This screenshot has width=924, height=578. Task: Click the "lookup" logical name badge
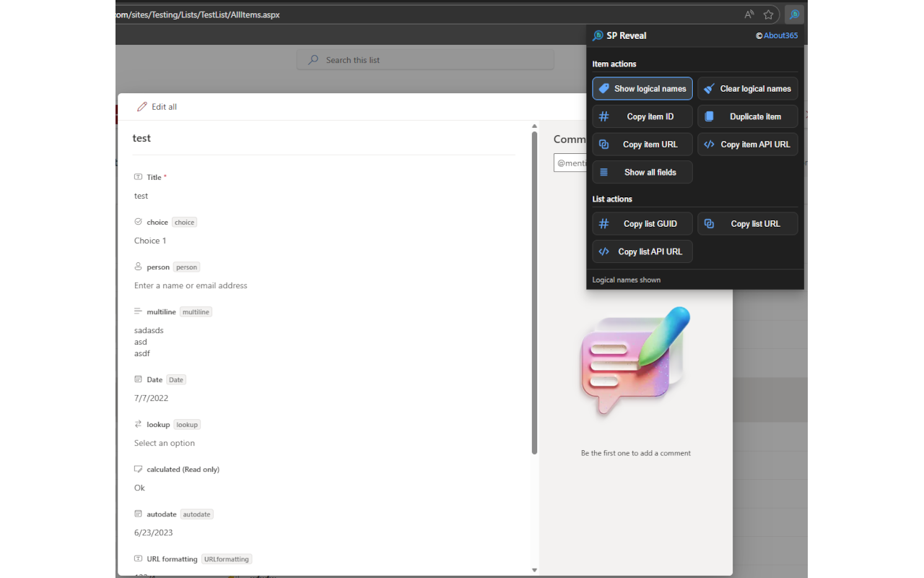[x=187, y=425]
